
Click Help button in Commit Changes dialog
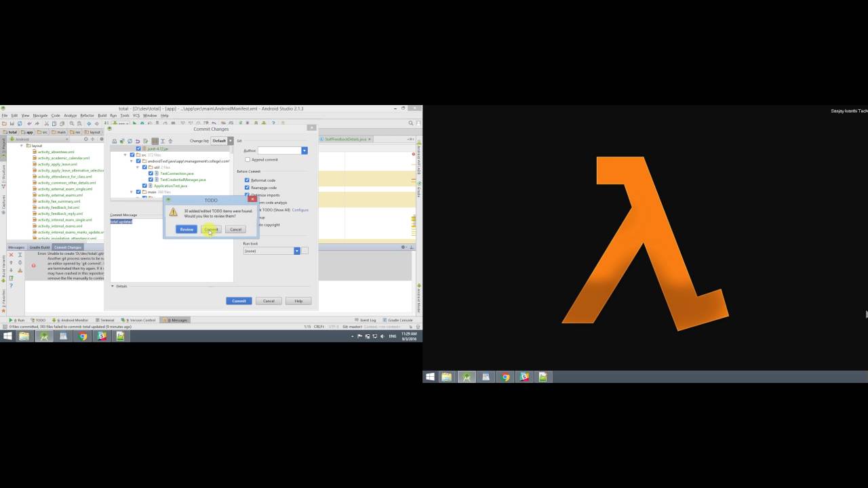pyautogui.click(x=298, y=301)
